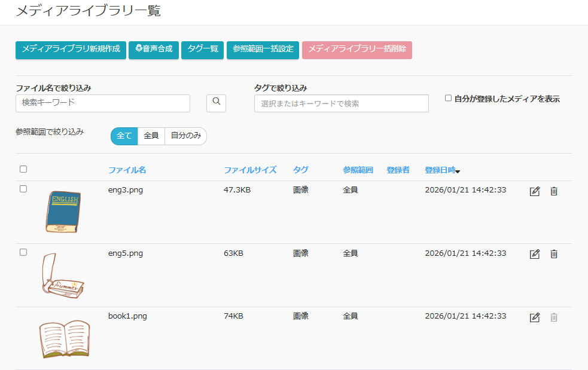Open the タグで絞り込み tag selector
This screenshot has height=370, width=588.
(x=341, y=103)
